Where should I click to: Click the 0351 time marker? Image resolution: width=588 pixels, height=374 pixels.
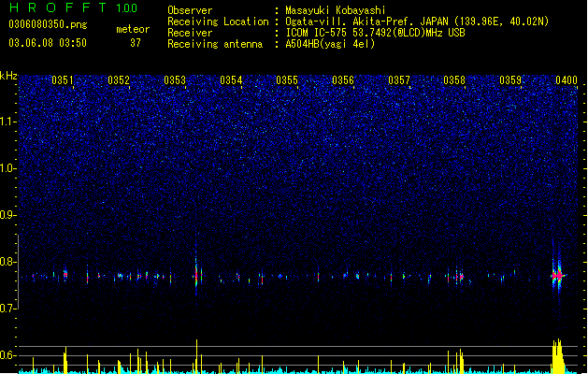(x=63, y=80)
